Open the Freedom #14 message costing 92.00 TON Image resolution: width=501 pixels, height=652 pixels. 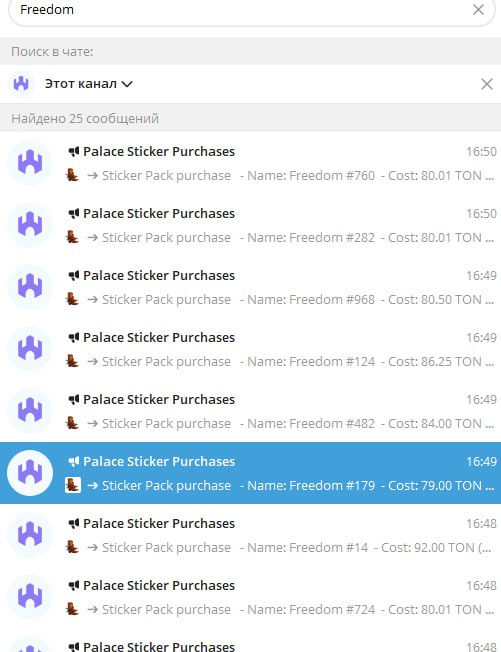coord(250,535)
